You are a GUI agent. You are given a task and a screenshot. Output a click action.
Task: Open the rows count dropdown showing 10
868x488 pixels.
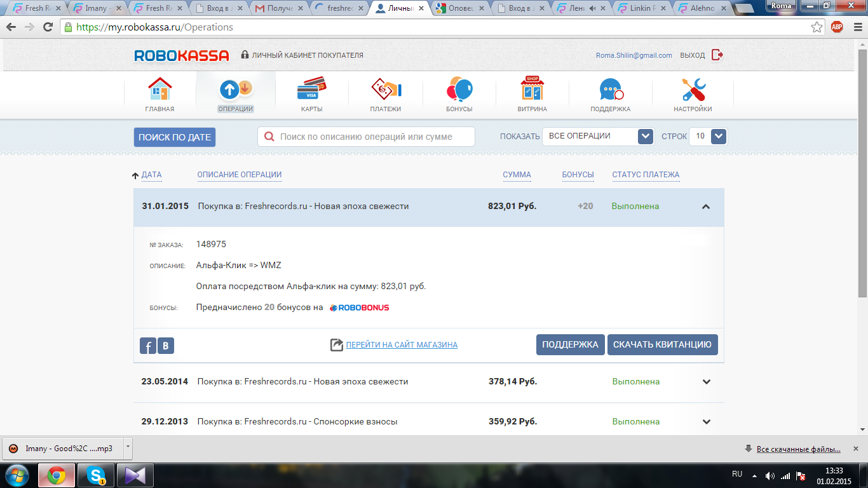(708, 137)
